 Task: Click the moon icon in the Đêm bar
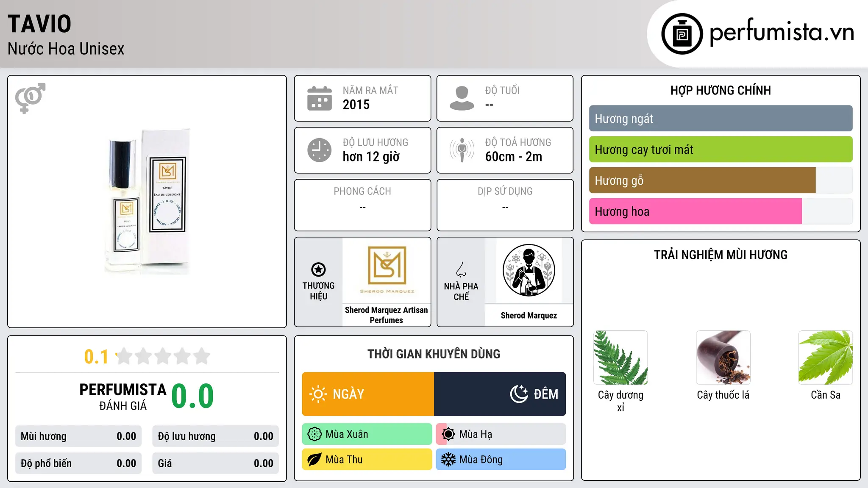[x=519, y=394]
